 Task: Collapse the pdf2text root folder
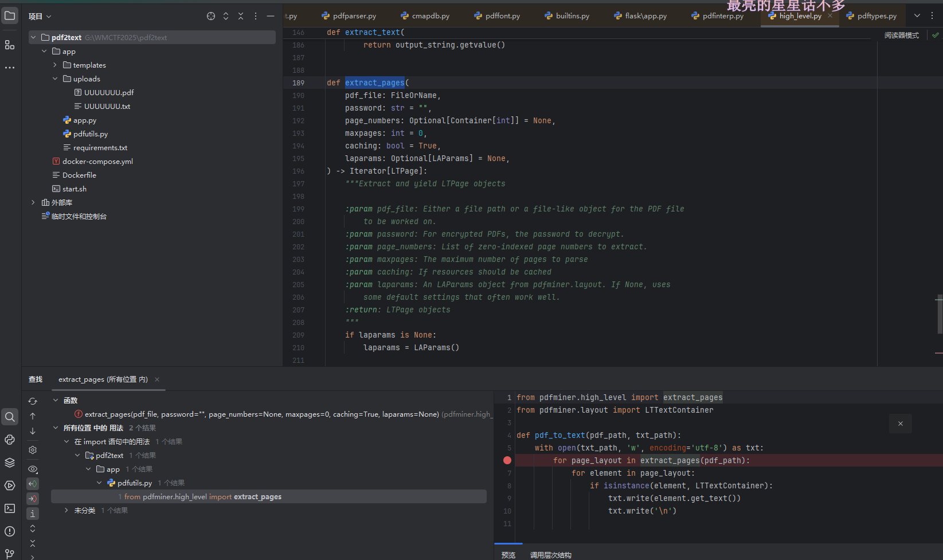tap(33, 37)
